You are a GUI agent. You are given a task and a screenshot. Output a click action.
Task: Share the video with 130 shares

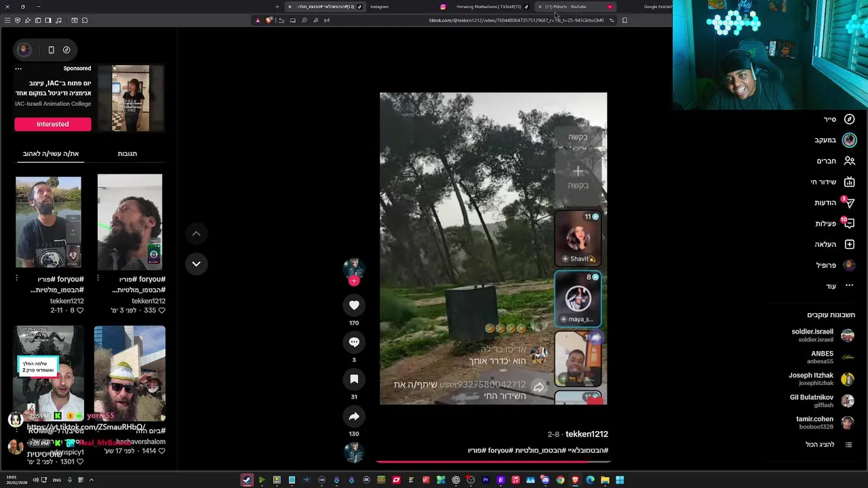point(354,416)
